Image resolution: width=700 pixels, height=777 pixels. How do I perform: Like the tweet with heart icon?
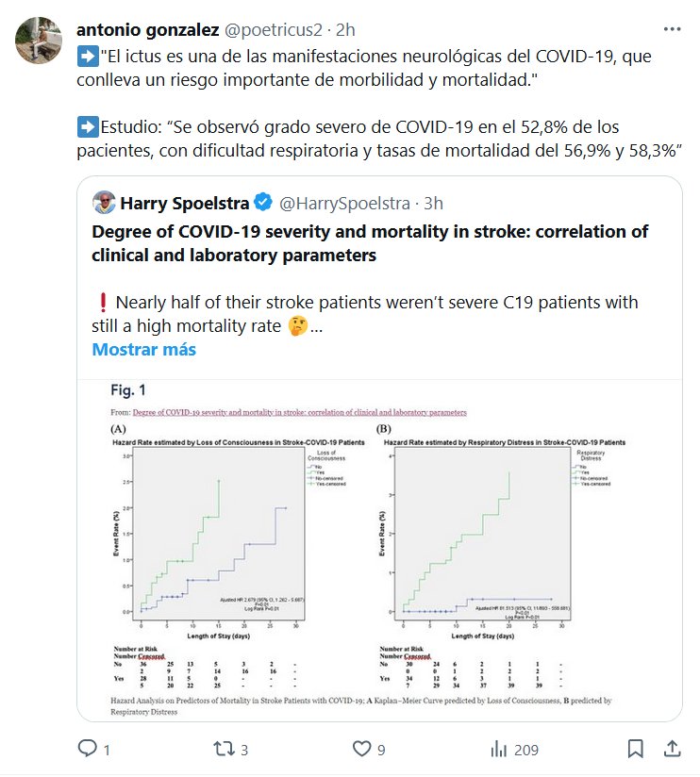click(361, 750)
